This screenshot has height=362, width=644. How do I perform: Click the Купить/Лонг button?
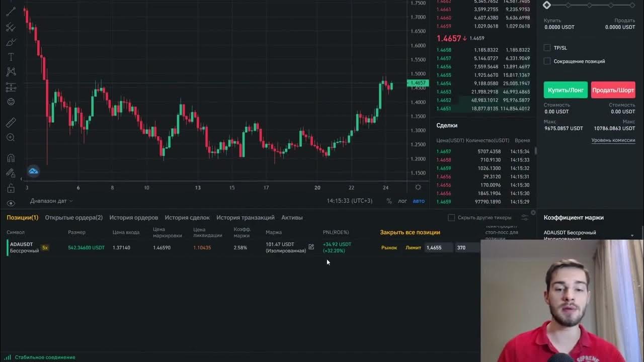(566, 90)
